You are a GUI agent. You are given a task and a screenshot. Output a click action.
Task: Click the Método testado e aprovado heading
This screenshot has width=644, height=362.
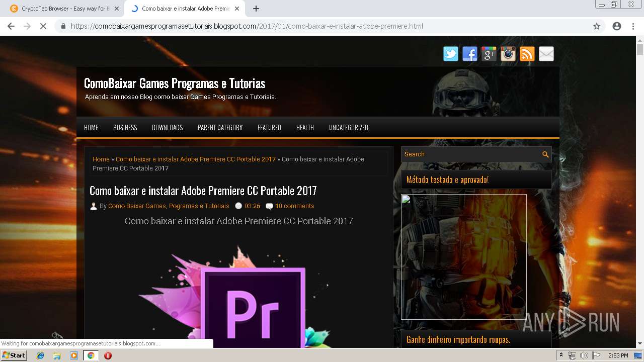(447, 179)
